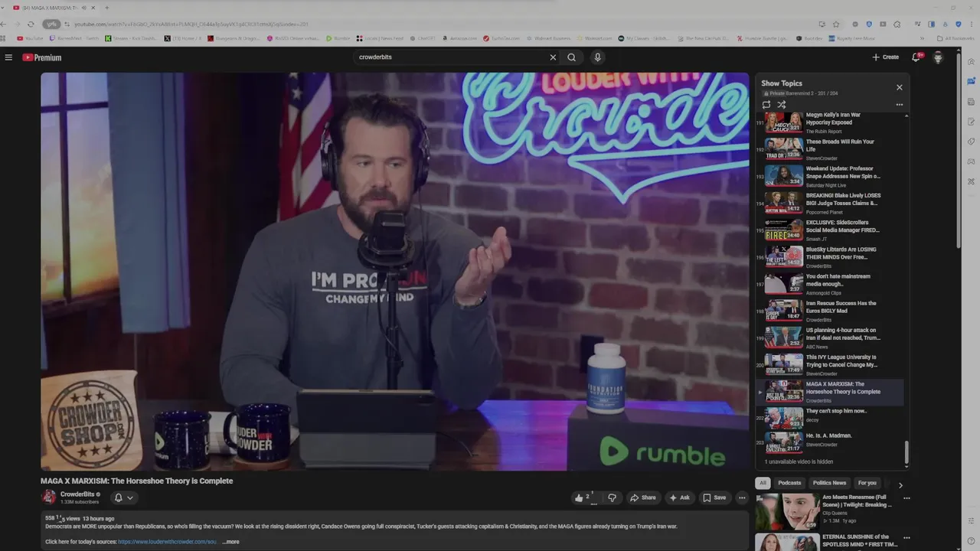Open the notifications bell in the header
This screenshot has width=980, height=551.
(916, 57)
